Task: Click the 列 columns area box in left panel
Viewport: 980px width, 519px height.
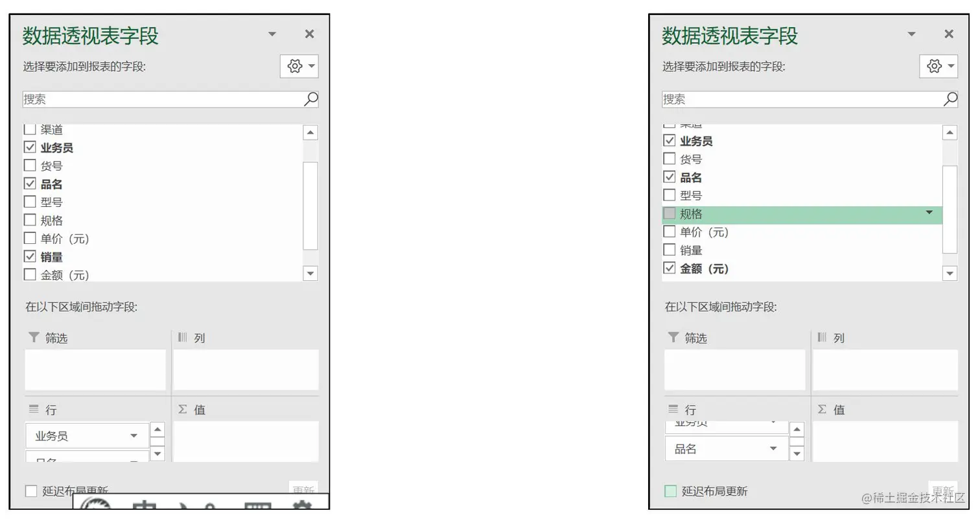Action: pyautogui.click(x=246, y=370)
